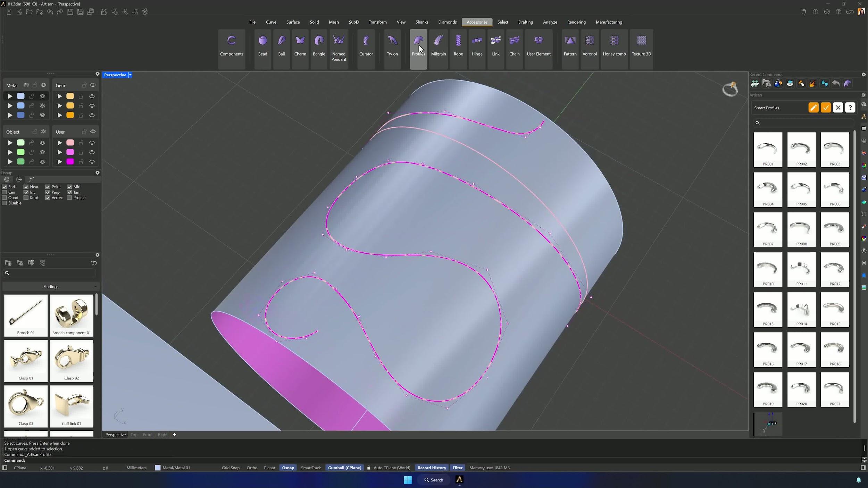The image size is (868, 488).
Task: Select the Pattern tool
Action: (570, 49)
